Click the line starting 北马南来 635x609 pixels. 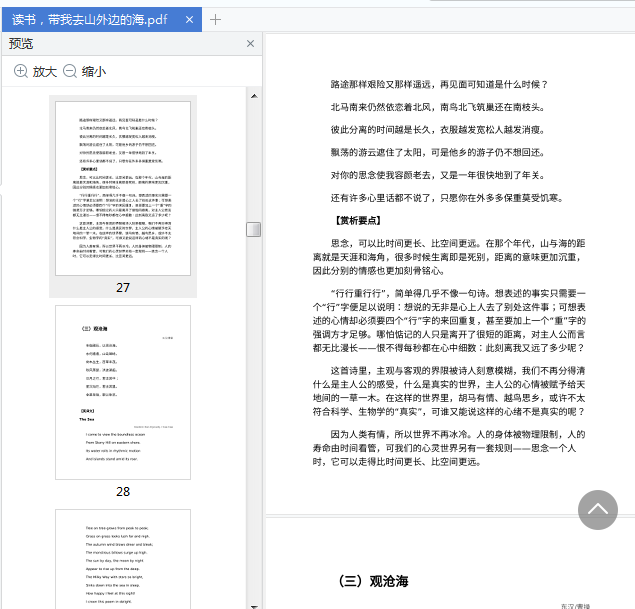point(437,107)
